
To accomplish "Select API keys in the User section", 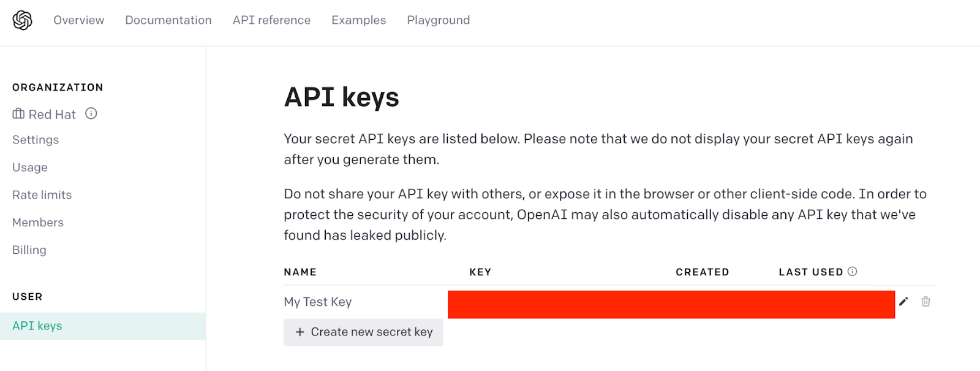I will 103,326.
